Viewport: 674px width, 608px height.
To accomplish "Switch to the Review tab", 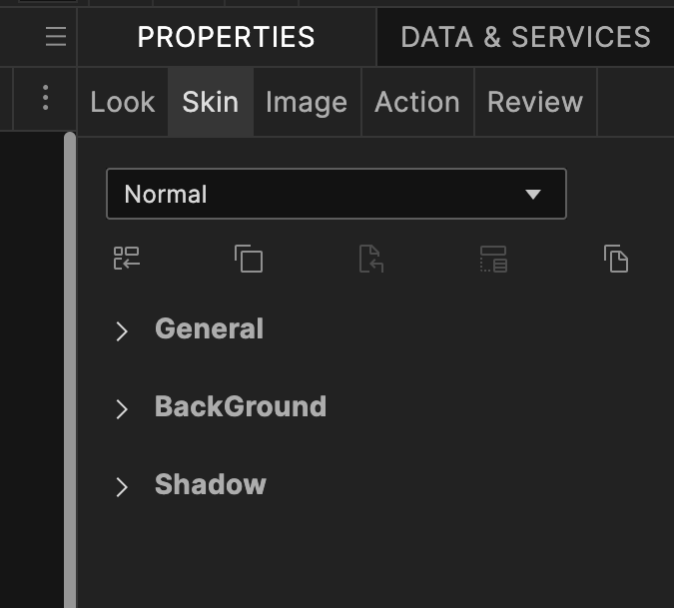I will click(x=535, y=102).
